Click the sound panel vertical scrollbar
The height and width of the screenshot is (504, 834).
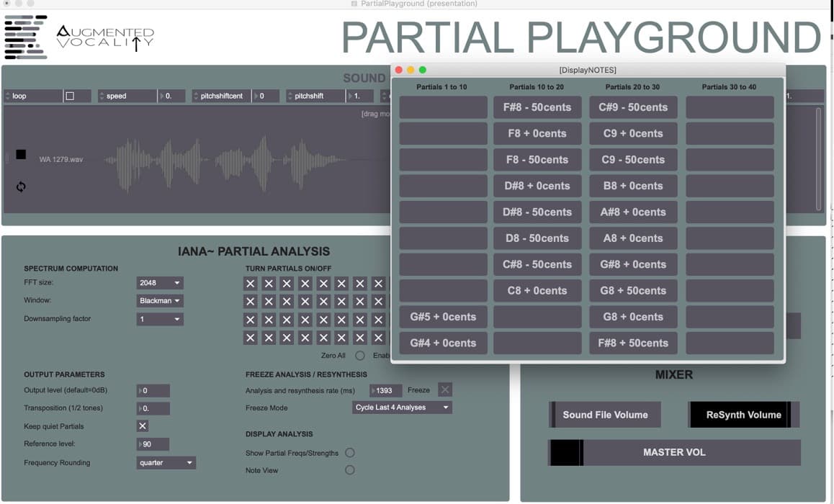click(818, 159)
